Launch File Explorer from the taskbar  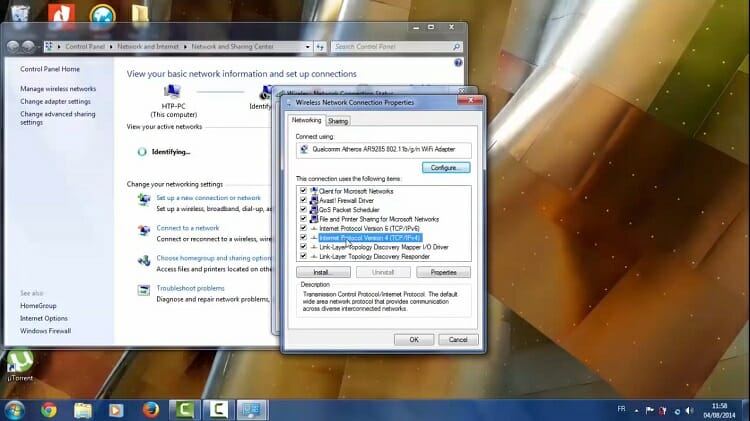(83, 410)
